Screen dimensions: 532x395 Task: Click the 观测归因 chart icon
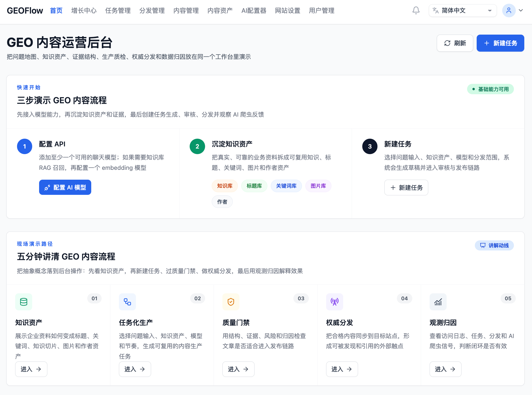[x=438, y=302]
